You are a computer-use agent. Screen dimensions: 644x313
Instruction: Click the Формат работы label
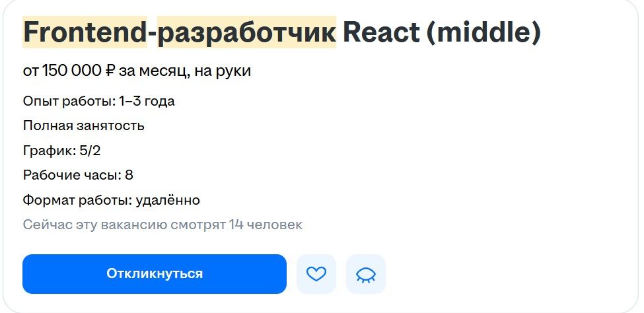[x=78, y=201]
